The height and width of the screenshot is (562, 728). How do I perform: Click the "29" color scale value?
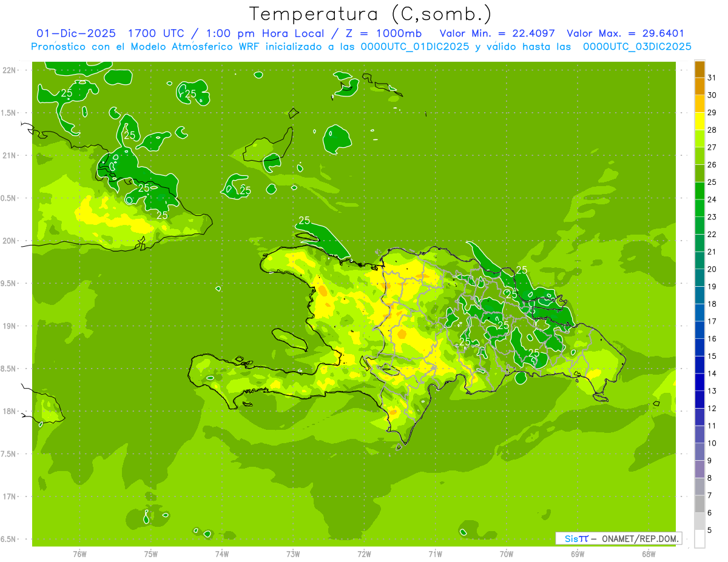[x=712, y=112]
